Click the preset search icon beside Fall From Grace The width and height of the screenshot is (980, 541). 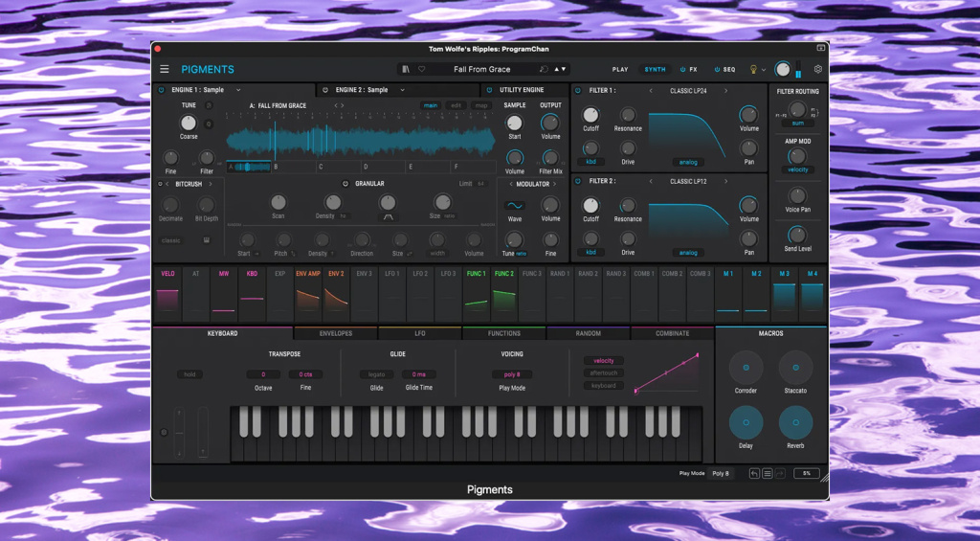[x=544, y=70]
